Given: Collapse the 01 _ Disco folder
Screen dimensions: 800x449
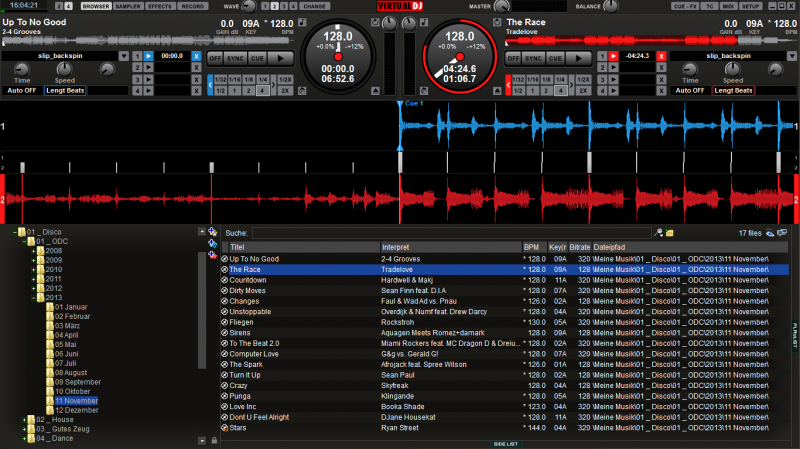Looking at the screenshot, I should [15, 232].
